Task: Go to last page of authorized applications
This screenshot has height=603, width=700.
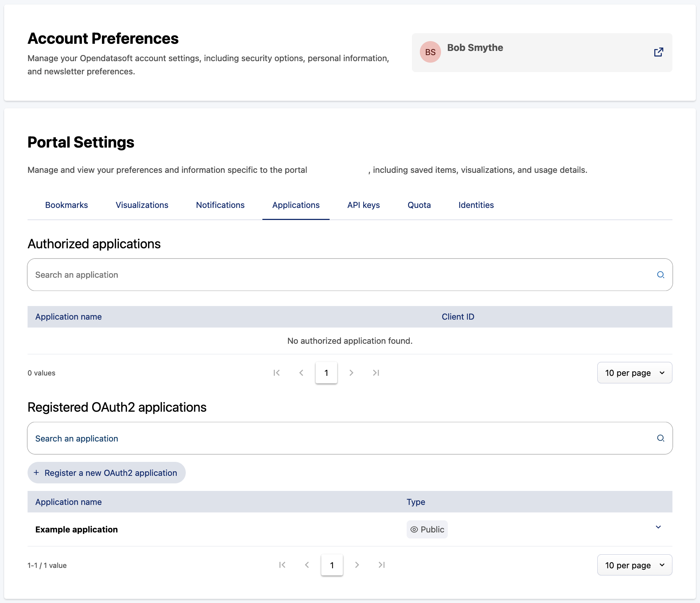Action: 376,373
